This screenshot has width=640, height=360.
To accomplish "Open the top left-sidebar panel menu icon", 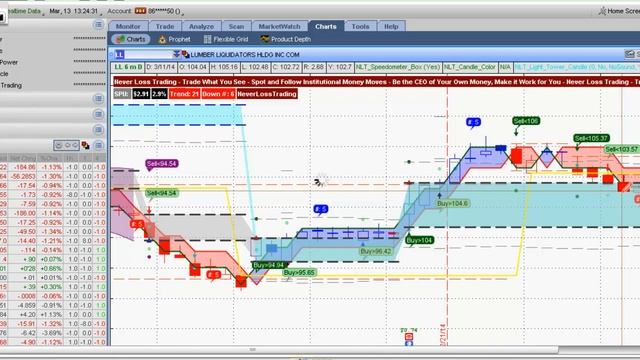I will [x=98, y=25].
